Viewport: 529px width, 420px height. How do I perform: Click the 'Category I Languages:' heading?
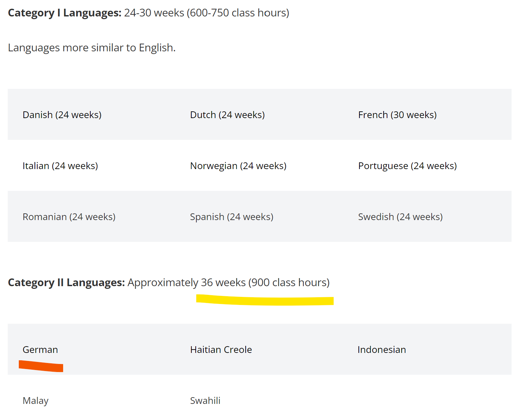click(64, 13)
